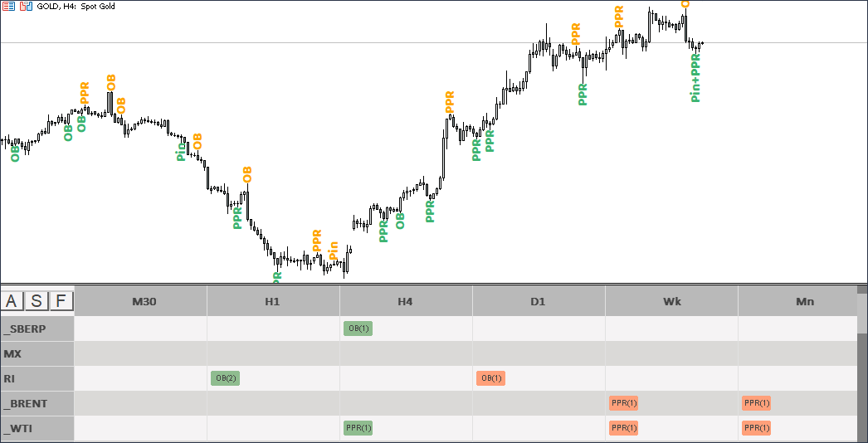Click the red-blue list icon by the chart title

pos(8,6)
